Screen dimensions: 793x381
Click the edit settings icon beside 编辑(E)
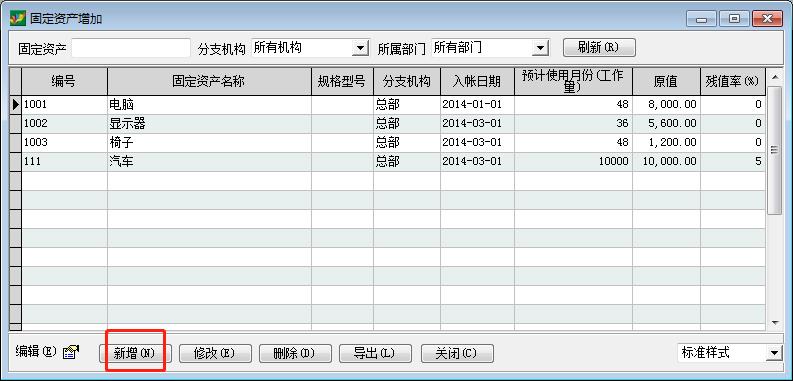[x=71, y=352]
